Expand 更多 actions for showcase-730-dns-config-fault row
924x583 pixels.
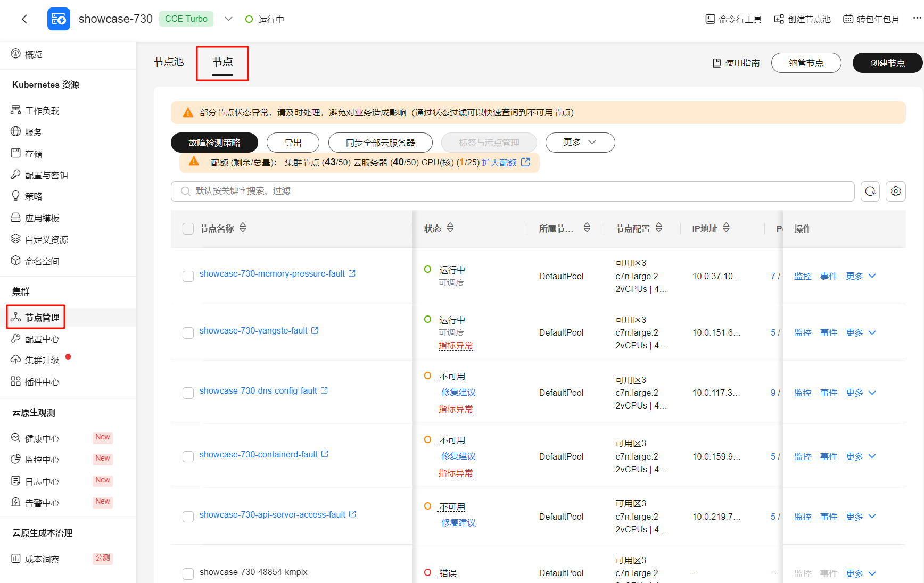[861, 393]
